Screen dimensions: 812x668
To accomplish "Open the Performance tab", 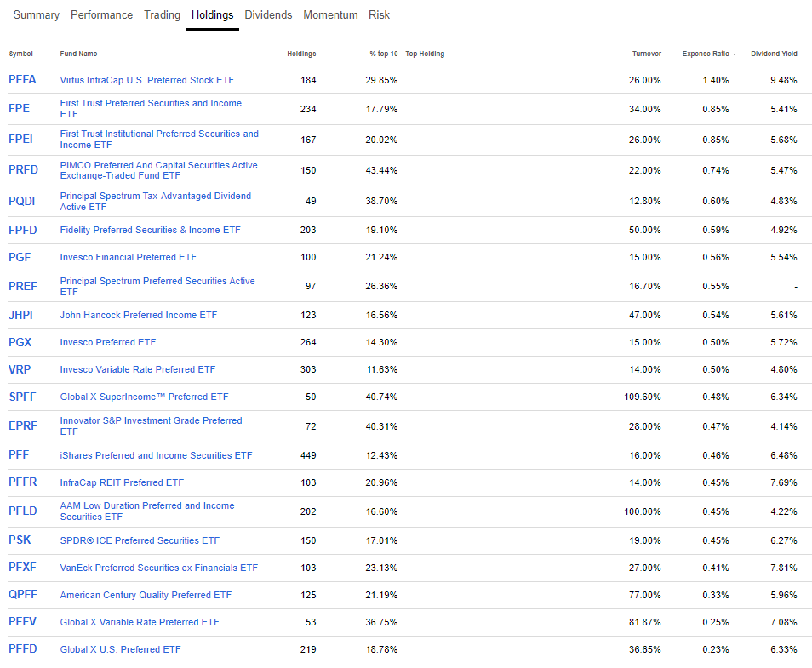I will [x=101, y=14].
